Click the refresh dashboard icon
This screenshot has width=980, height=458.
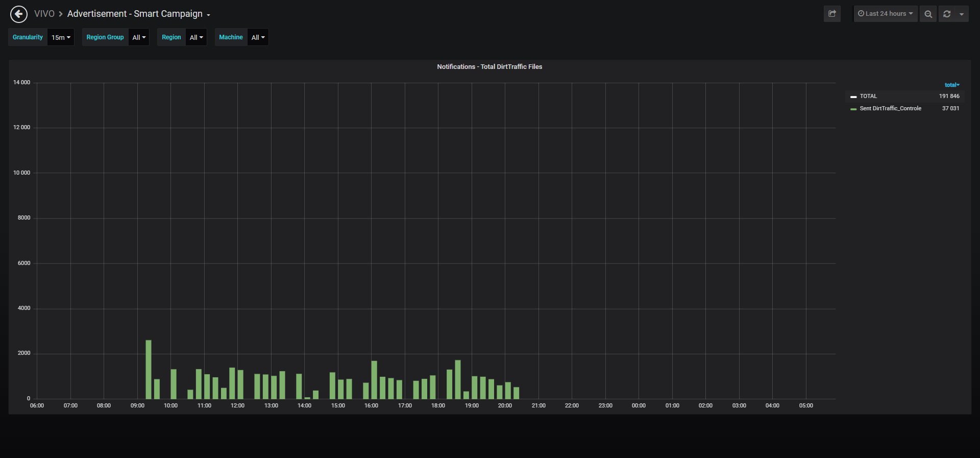point(947,14)
